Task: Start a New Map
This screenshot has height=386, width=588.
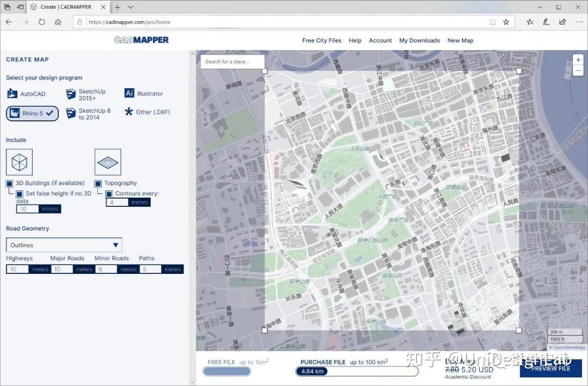Action: tap(460, 40)
